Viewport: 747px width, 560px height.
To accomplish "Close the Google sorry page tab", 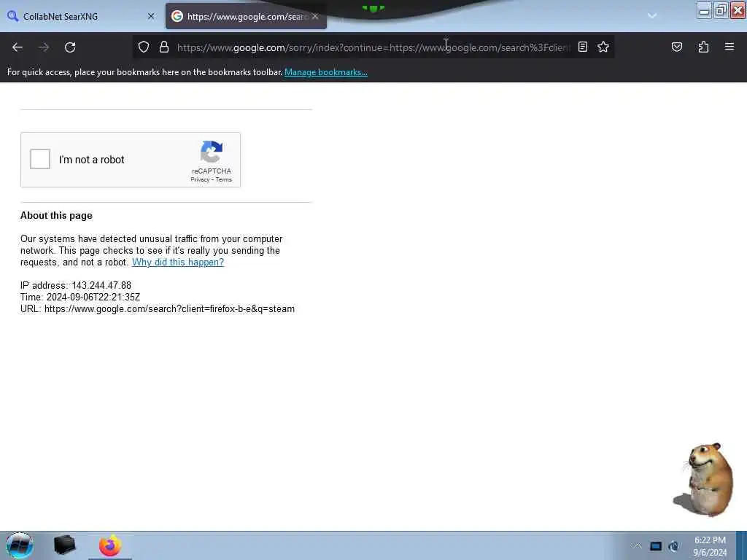I will 315,16.
